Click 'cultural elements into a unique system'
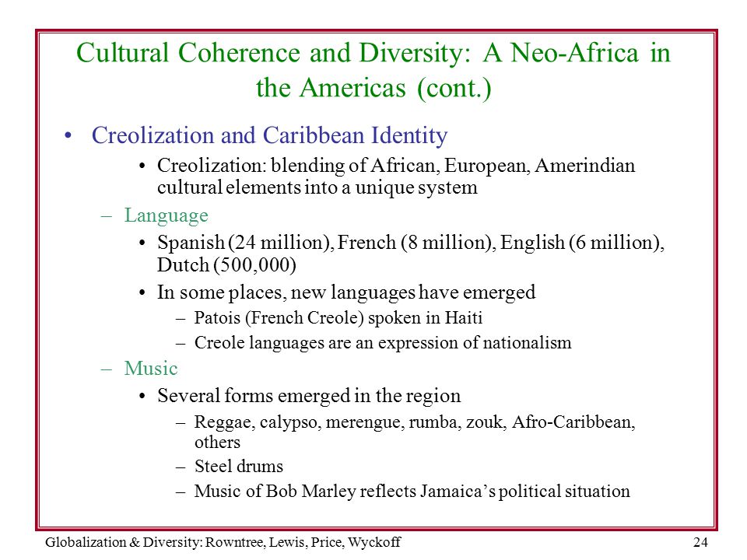747x560 pixels. 317,187
